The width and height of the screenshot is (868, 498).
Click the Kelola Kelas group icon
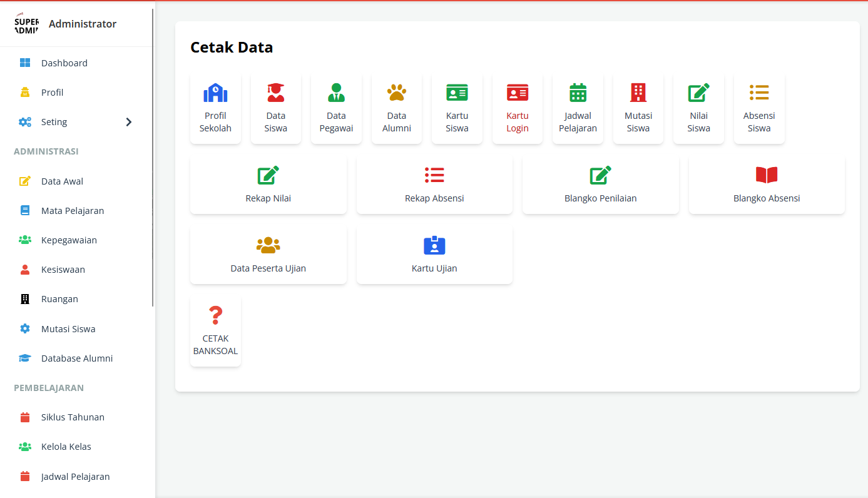[x=25, y=447]
